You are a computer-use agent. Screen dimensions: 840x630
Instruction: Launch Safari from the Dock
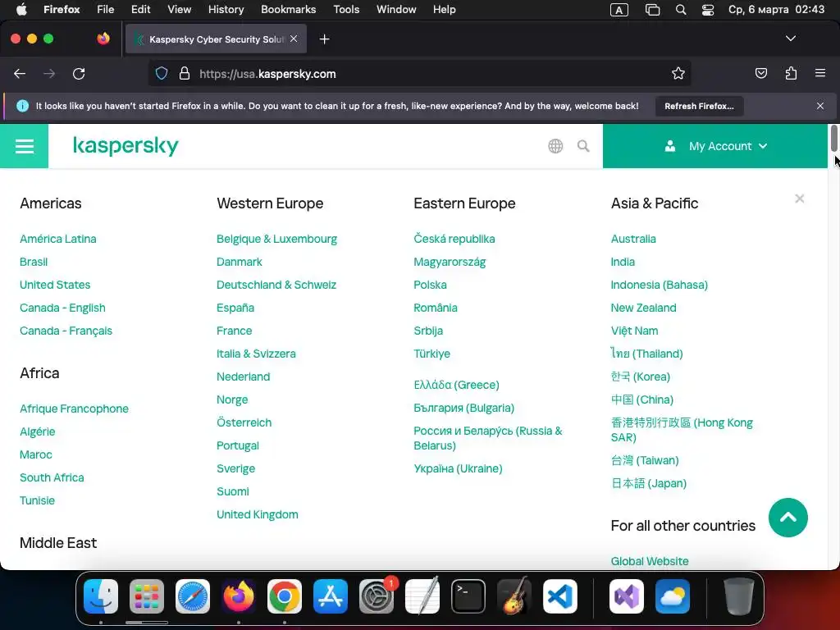(x=193, y=596)
